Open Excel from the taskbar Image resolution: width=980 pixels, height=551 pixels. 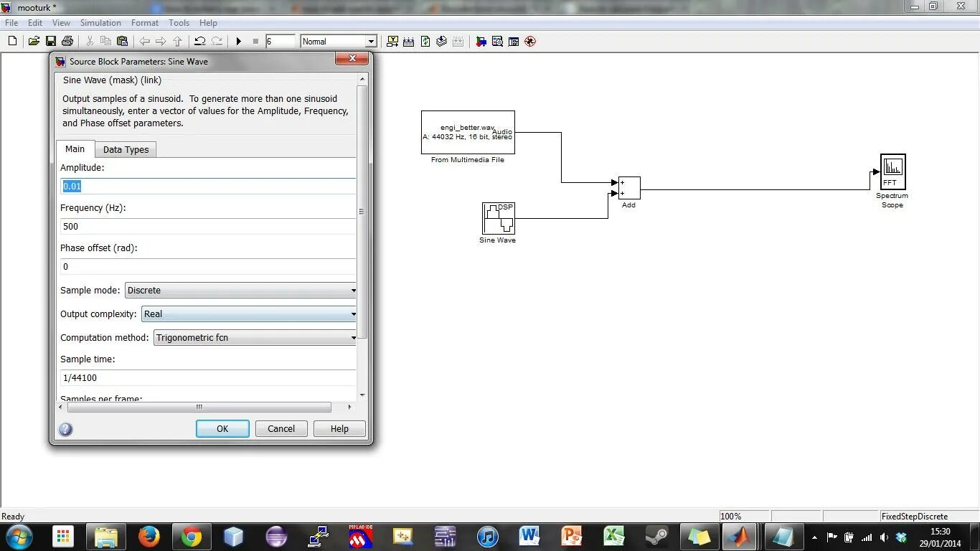pyautogui.click(x=614, y=537)
